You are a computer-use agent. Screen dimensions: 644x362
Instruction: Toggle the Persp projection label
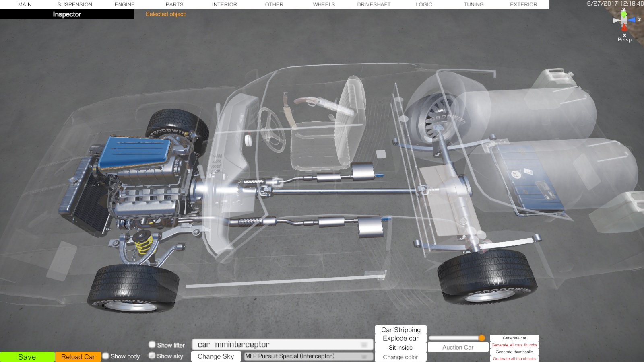tap(624, 39)
